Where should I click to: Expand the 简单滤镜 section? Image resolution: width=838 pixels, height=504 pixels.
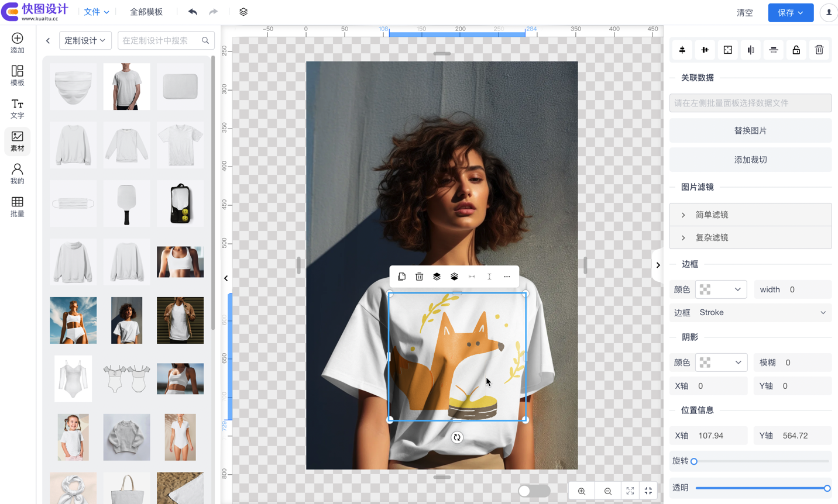point(750,215)
